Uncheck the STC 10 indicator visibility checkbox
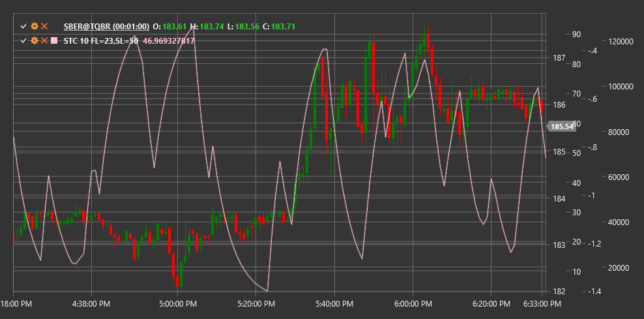 coord(23,40)
